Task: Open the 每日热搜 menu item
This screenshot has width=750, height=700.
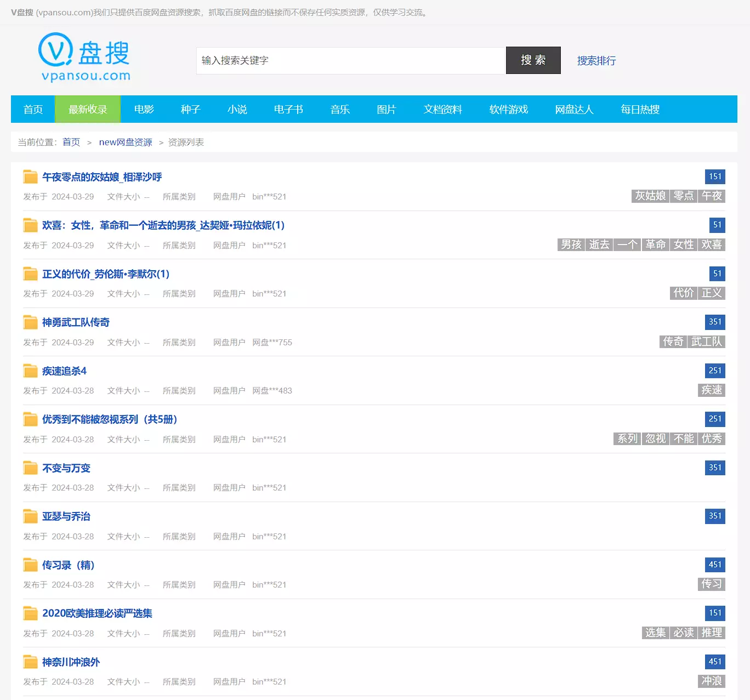Action: [640, 110]
